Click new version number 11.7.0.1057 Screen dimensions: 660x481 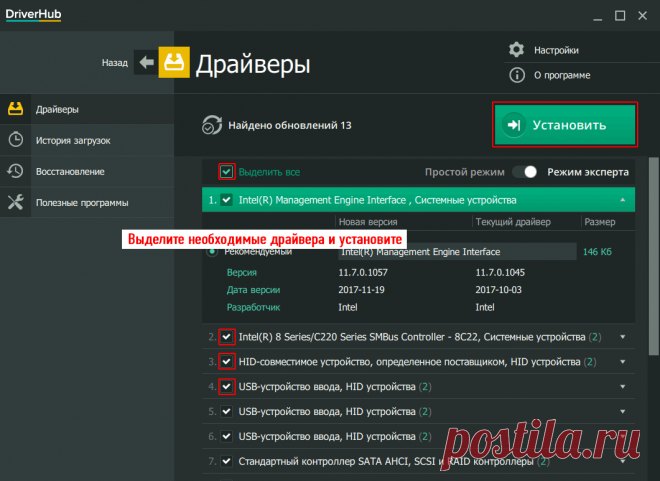(x=363, y=272)
